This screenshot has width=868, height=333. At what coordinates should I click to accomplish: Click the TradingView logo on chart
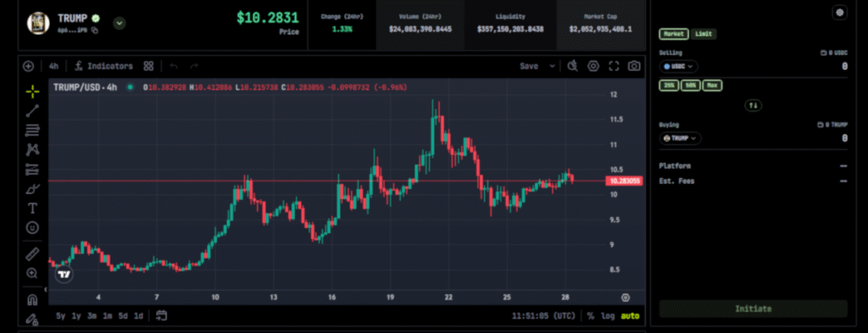click(x=64, y=275)
